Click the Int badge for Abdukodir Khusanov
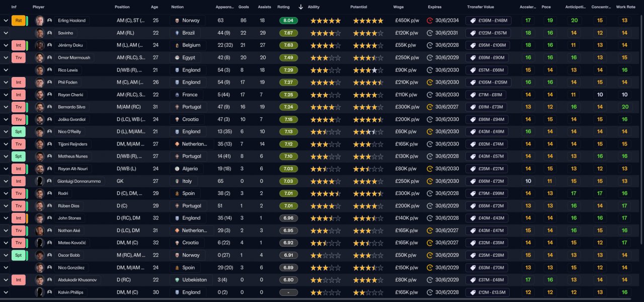The image size is (644, 302). [18, 279]
